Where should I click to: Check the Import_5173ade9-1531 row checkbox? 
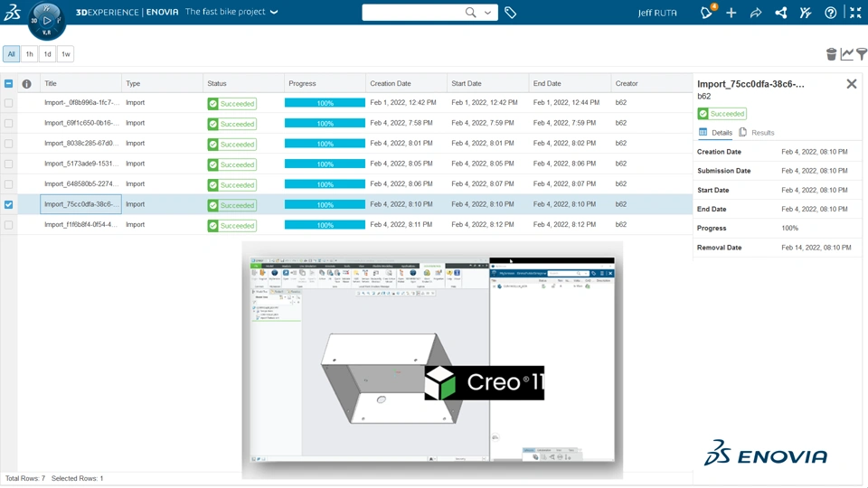(x=8, y=164)
